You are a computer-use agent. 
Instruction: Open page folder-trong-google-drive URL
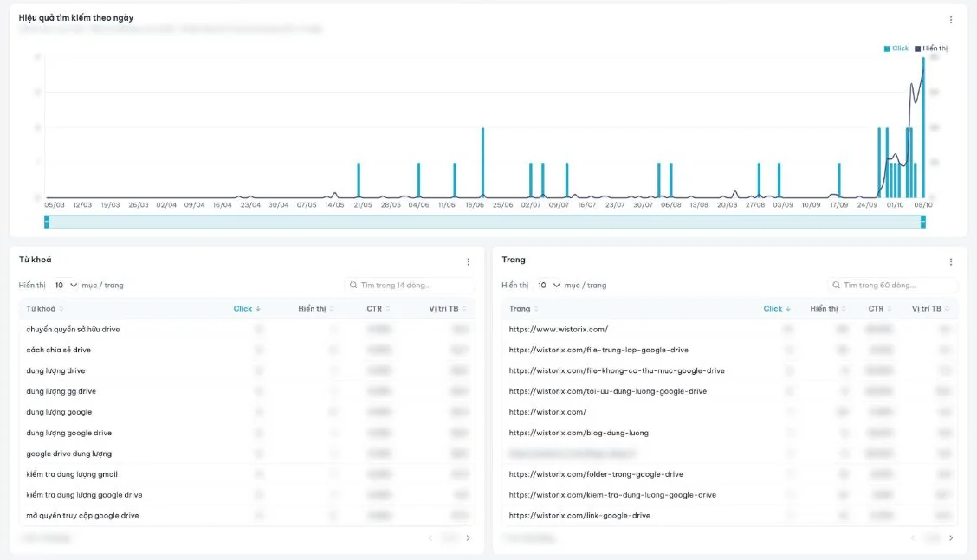click(596, 474)
